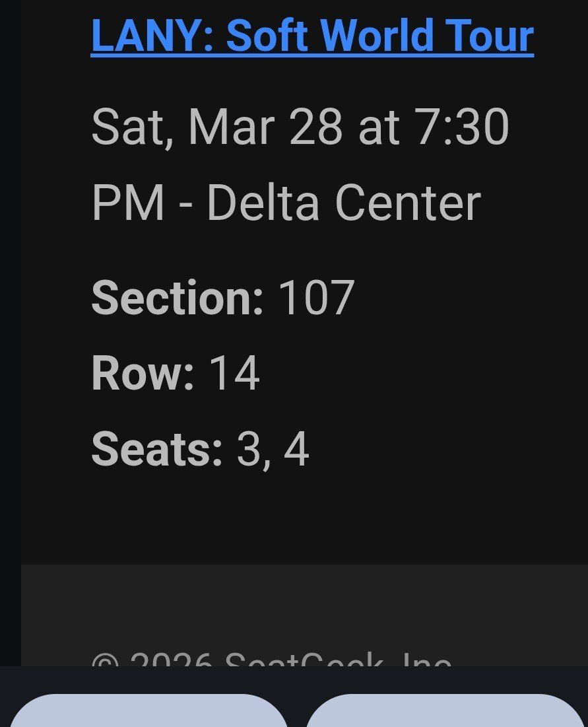Click the "PM" text before the venue
Image resolution: width=588 pixels, height=727 pixels.
tap(127, 203)
